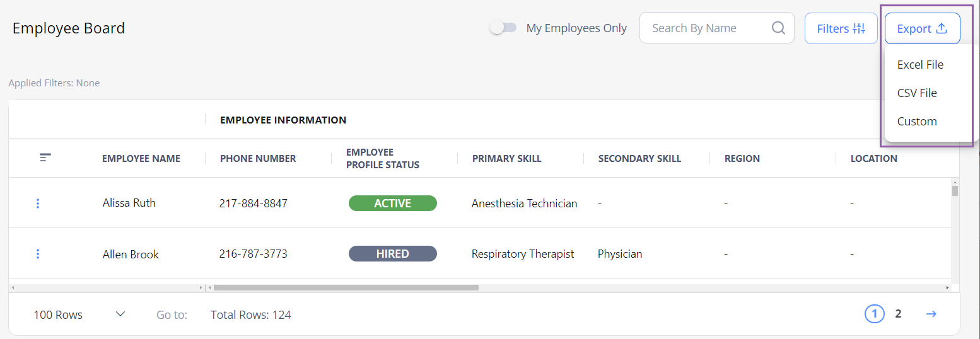
Task: Go to page 2
Action: [x=898, y=314]
